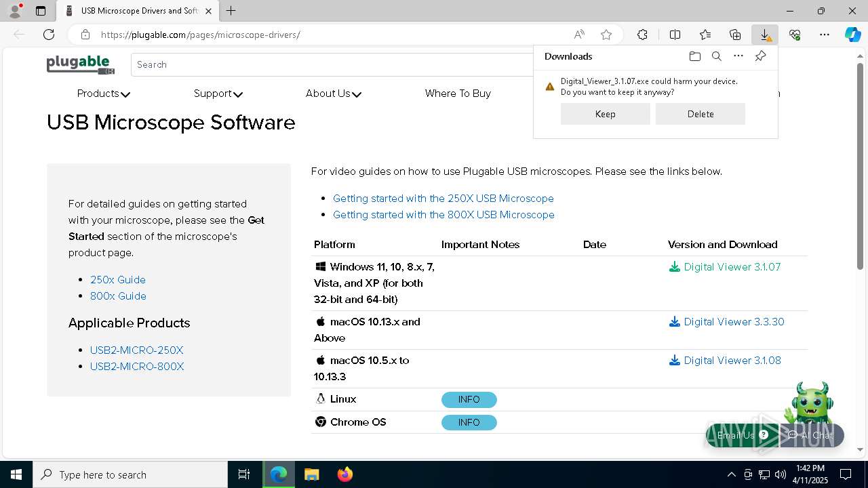
Task: Open more options in Downloads panel
Action: click(x=738, y=56)
